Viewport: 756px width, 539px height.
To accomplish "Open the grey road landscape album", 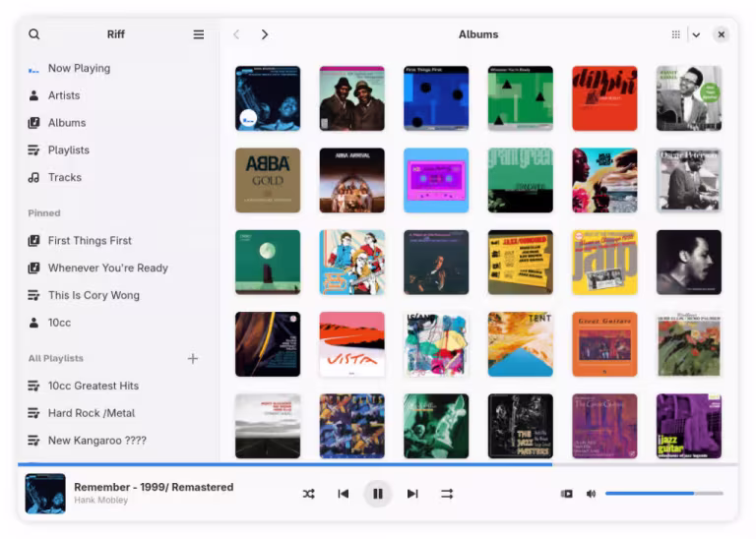I will pos(268,426).
